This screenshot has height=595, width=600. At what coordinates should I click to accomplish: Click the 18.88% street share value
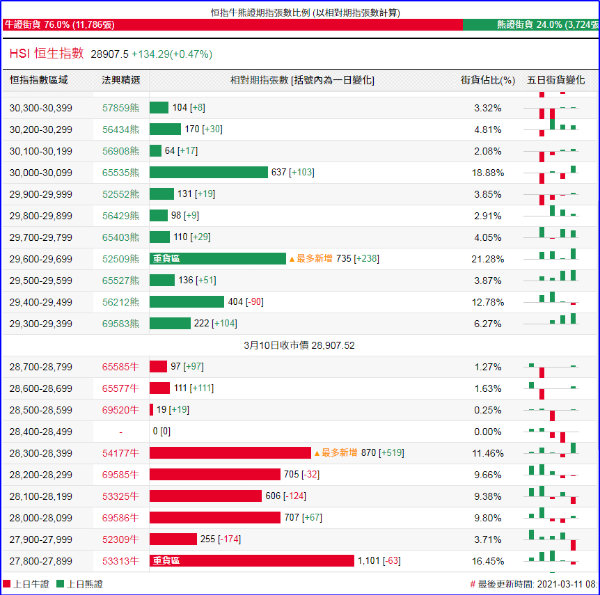[x=488, y=173]
